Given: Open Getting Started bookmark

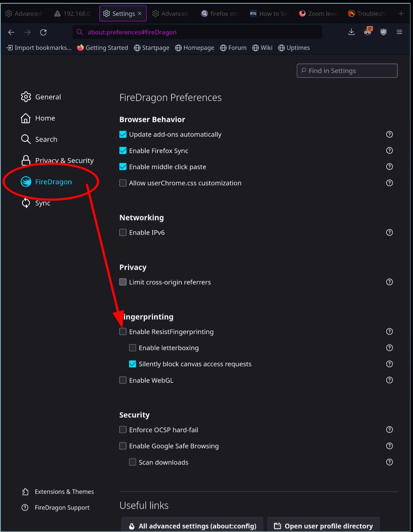Looking at the screenshot, I should click(103, 48).
